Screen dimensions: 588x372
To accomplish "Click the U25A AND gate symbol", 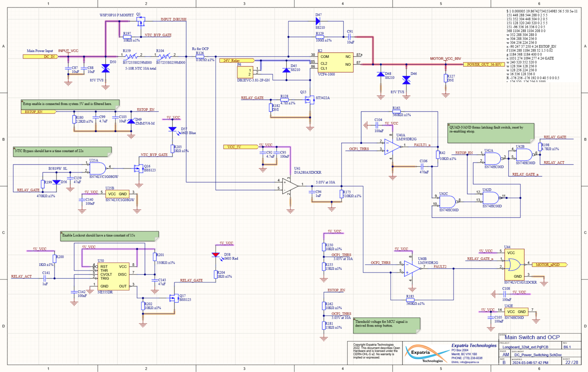I will (97, 169).
